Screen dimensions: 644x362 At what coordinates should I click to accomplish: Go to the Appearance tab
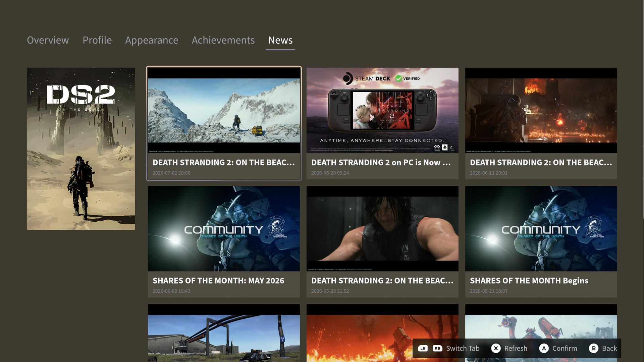tap(152, 40)
